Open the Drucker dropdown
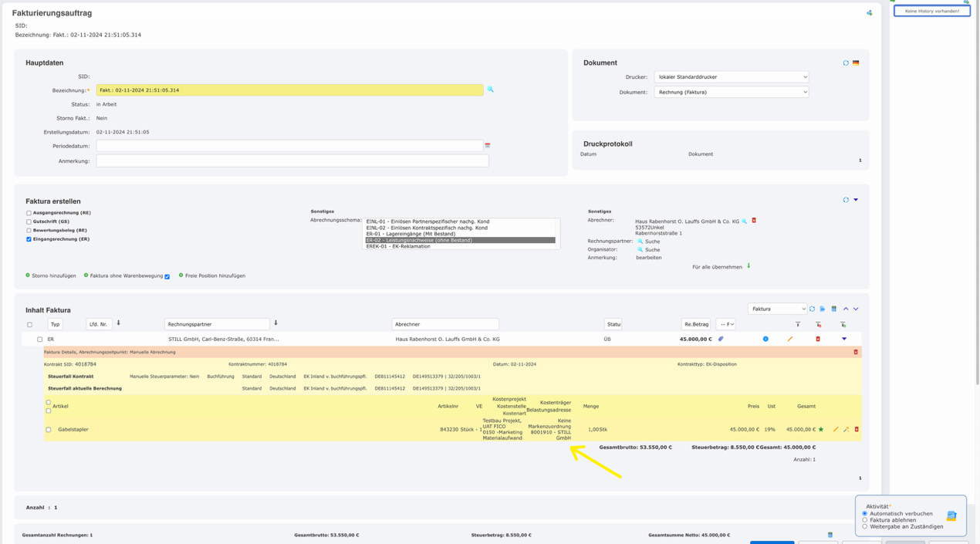 coord(731,77)
